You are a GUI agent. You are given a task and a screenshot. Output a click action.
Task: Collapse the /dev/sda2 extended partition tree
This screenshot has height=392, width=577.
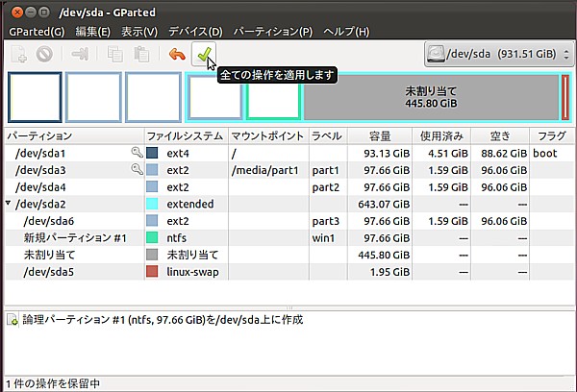(8, 203)
